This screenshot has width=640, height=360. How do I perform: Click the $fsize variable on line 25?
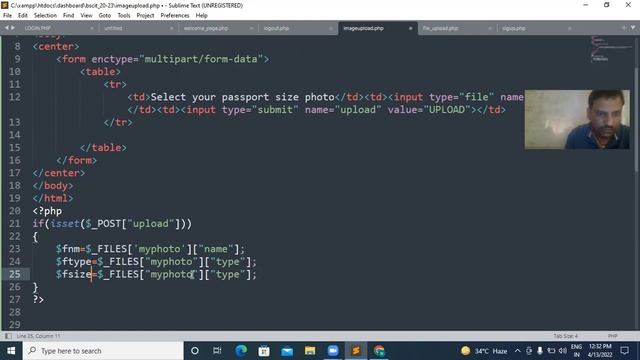tap(73, 274)
